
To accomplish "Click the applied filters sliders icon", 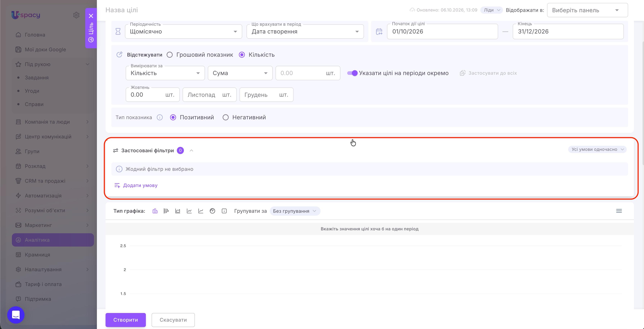I will pos(115,150).
